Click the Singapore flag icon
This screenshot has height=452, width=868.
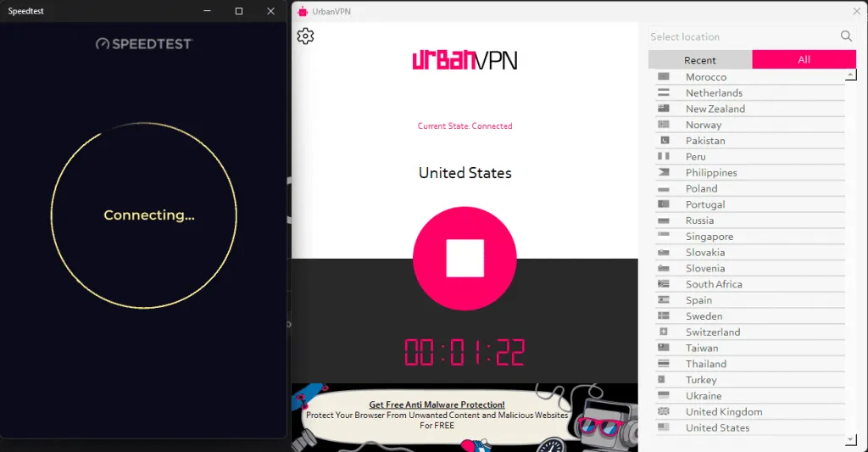pyautogui.click(x=663, y=236)
